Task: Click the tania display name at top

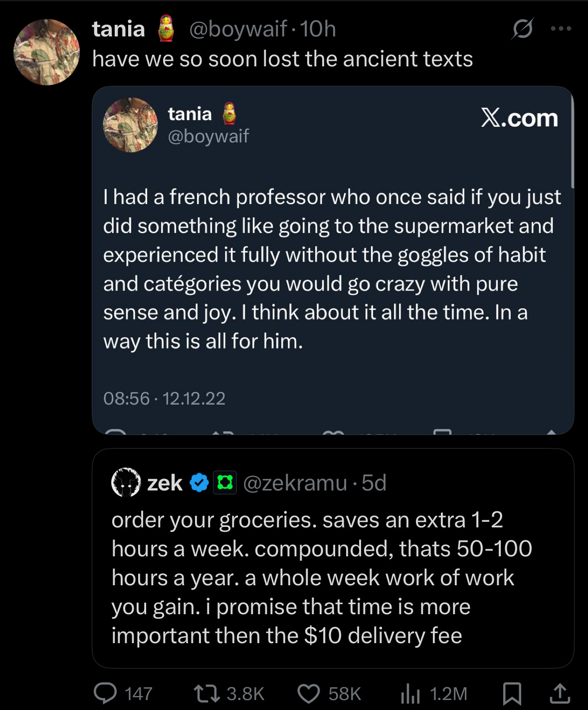Action: click(x=119, y=29)
